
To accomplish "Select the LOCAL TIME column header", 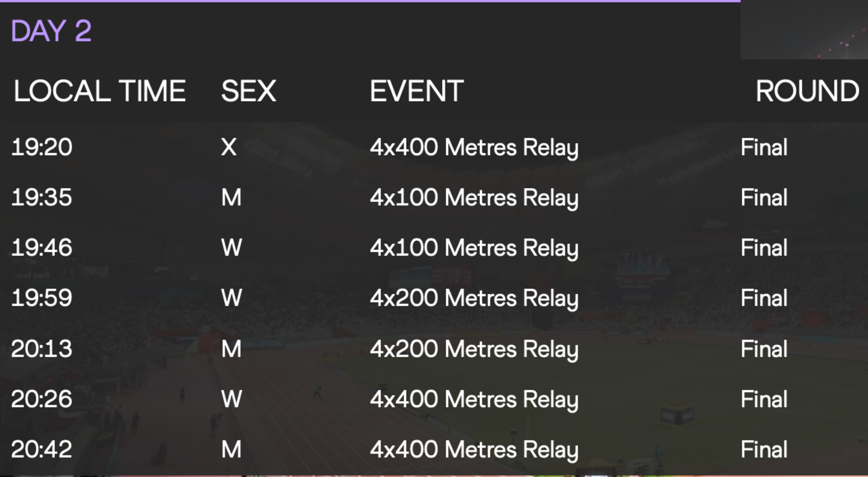I will tap(99, 91).
